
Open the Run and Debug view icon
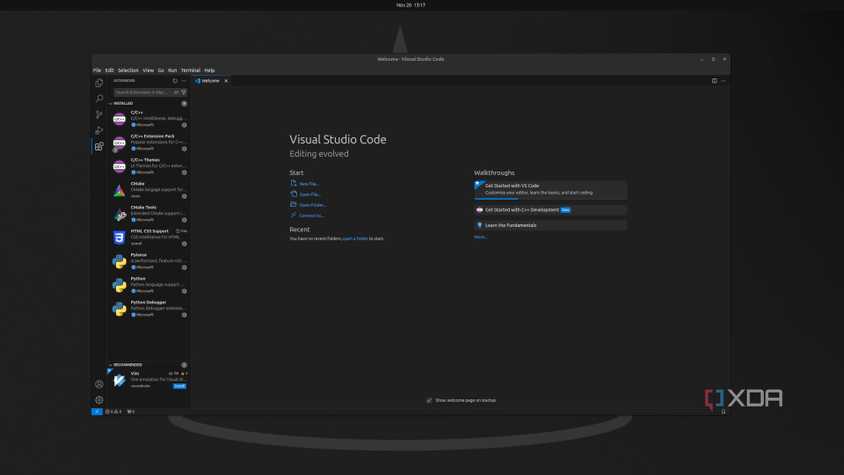tap(99, 130)
